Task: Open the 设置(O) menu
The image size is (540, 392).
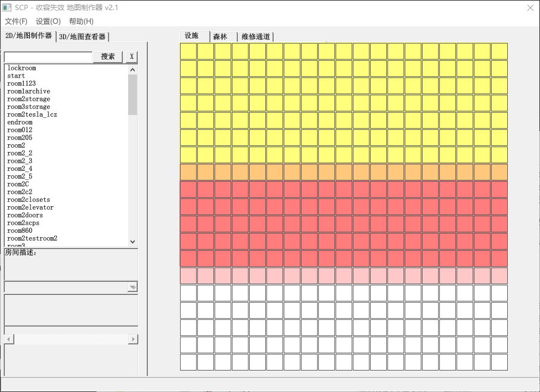Action: [48, 21]
